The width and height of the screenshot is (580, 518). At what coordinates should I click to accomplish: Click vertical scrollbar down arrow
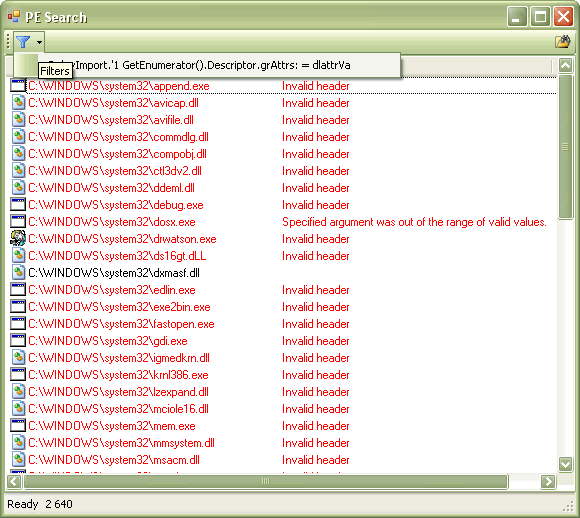(x=565, y=464)
